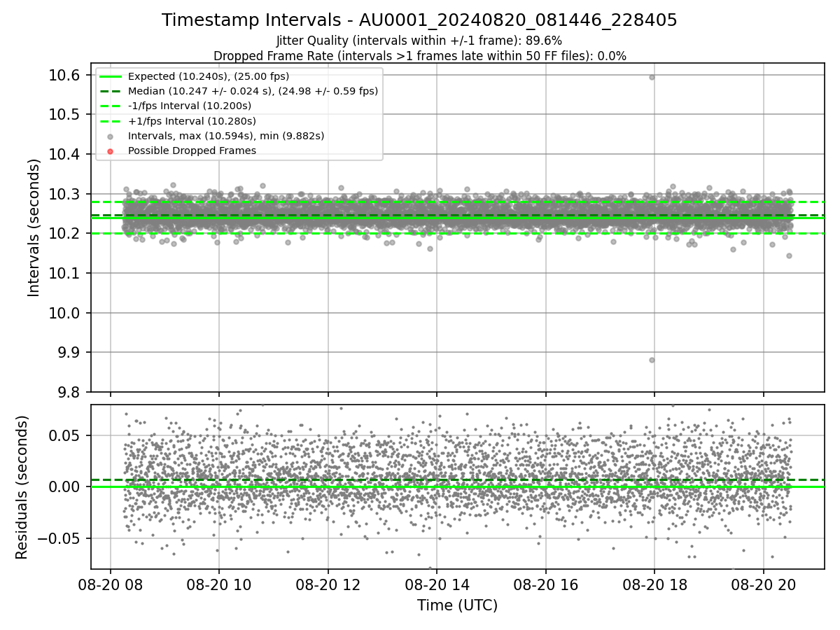
Task: Click the y-axis tick label '10.6'
Action: point(64,75)
